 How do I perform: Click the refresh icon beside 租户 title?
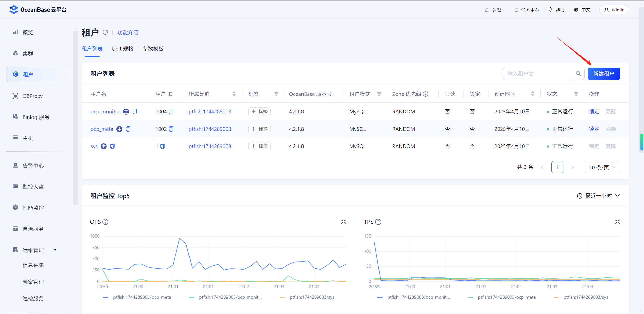(105, 32)
